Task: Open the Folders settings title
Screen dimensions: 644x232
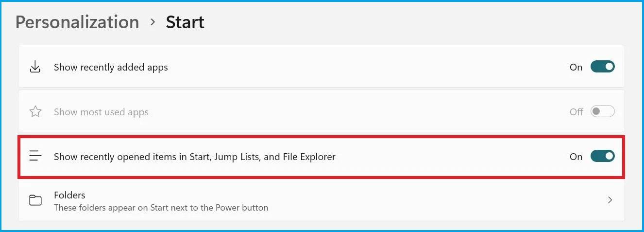Action: pyautogui.click(x=69, y=195)
